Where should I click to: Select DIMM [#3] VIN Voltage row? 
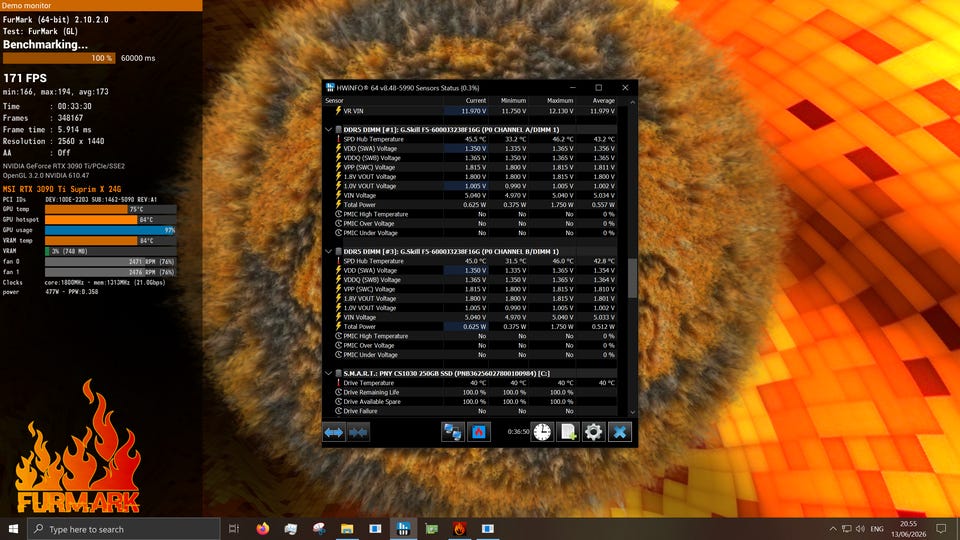click(x=470, y=317)
